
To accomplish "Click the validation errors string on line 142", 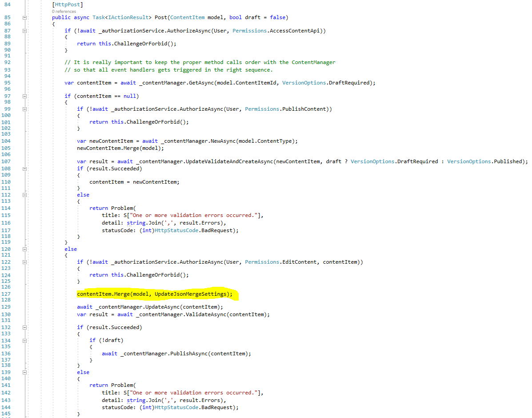I will (x=193, y=393).
